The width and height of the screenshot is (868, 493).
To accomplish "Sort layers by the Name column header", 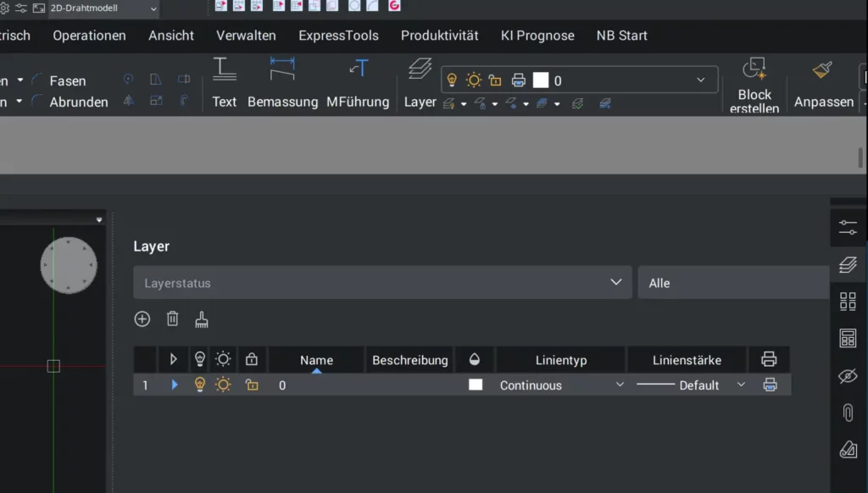I will [317, 360].
